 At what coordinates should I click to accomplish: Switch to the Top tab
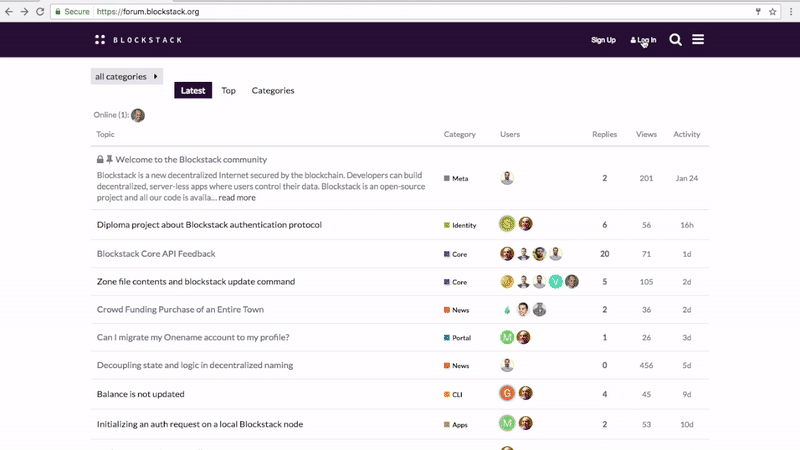pos(228,90)
